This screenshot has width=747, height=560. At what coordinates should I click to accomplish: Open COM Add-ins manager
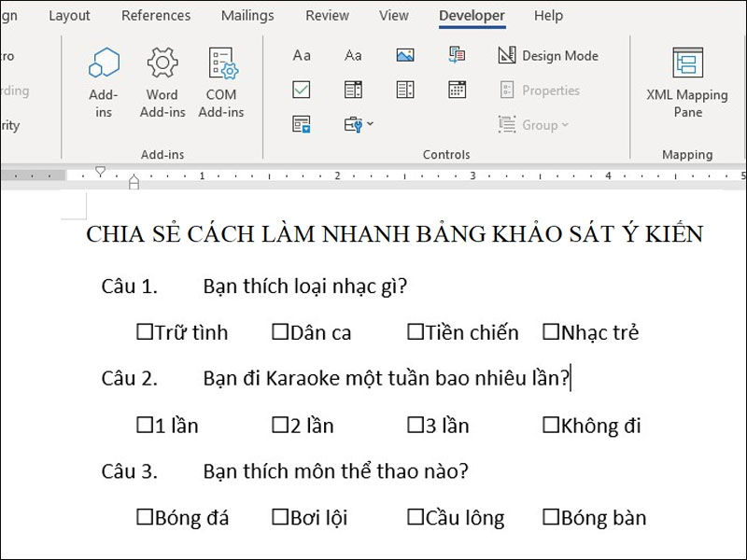(221, 82)
